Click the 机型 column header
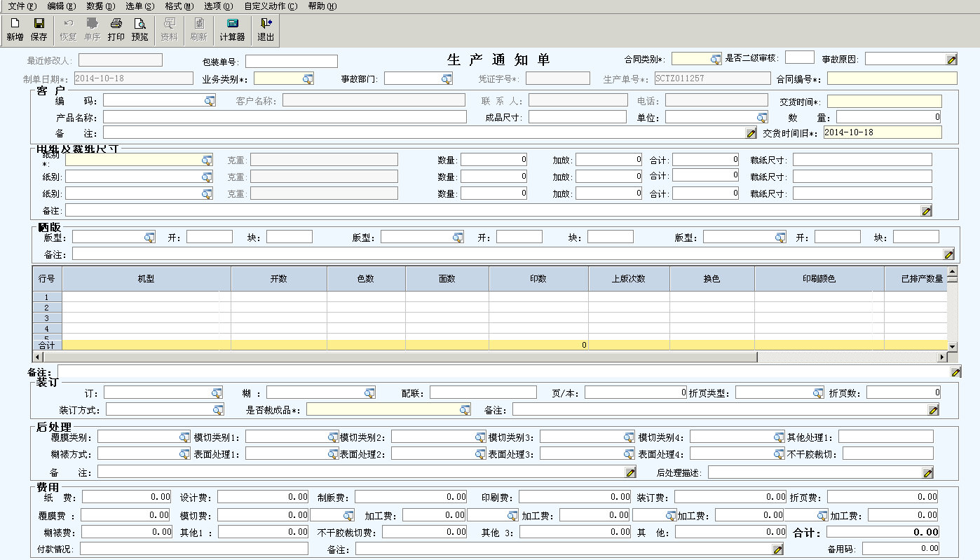The height and width of the screenshot is (560, 980). coord(146,279)
